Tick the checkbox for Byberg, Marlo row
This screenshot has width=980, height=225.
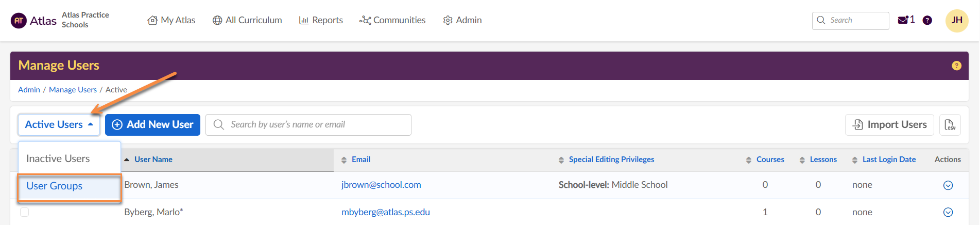pos(24,212)
